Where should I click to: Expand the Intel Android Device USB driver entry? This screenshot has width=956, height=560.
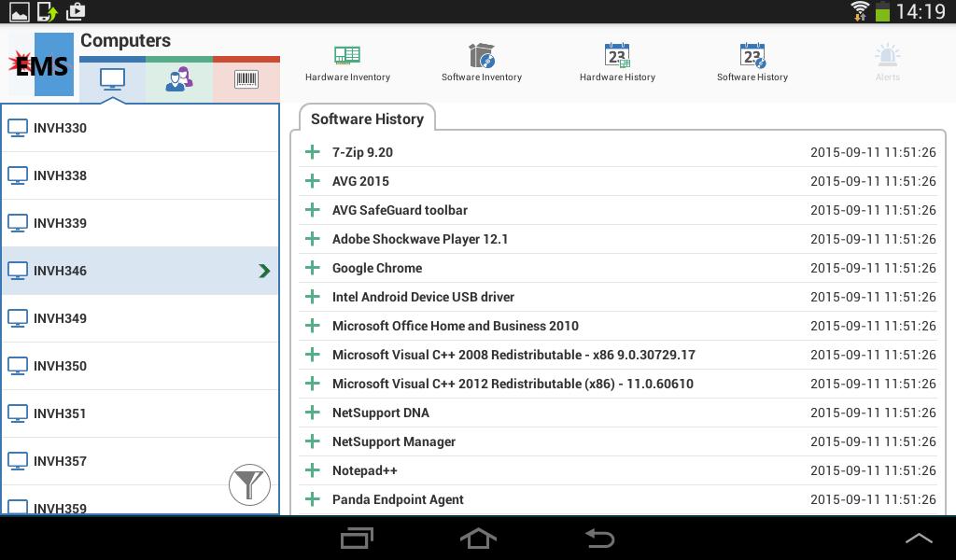click(x=312, y=297)
